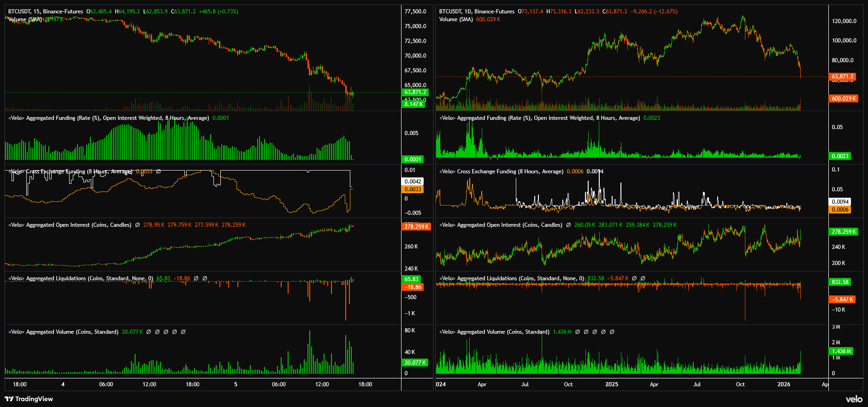The width and height of the screenshot is (868, 407).
Task: Click the orange 63,871.2 price tag on the daily price scale
Action: tap(843, 77)
